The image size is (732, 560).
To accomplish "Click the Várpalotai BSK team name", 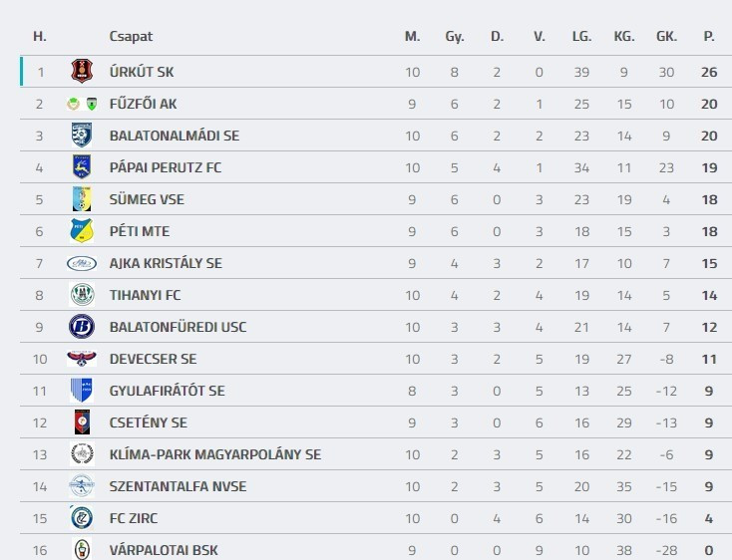I will pos(164,550).
